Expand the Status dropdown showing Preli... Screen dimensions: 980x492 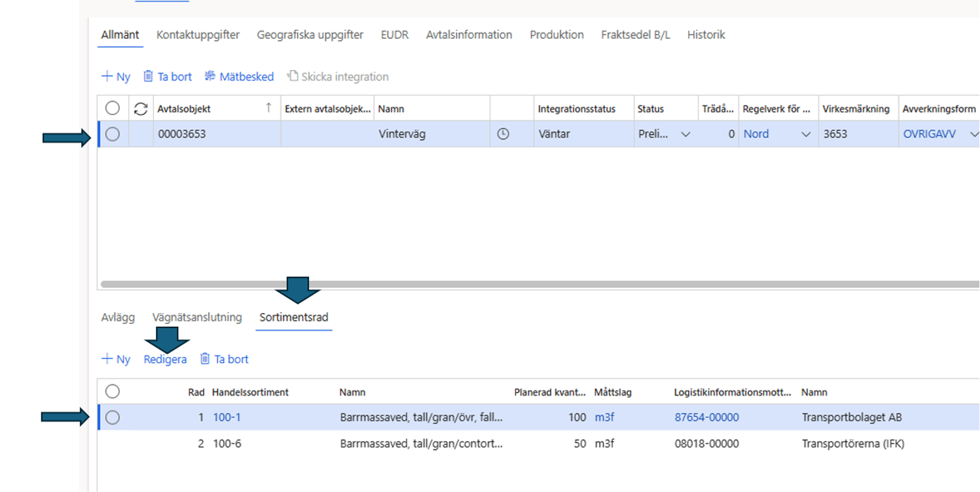[x=685, y=135]
